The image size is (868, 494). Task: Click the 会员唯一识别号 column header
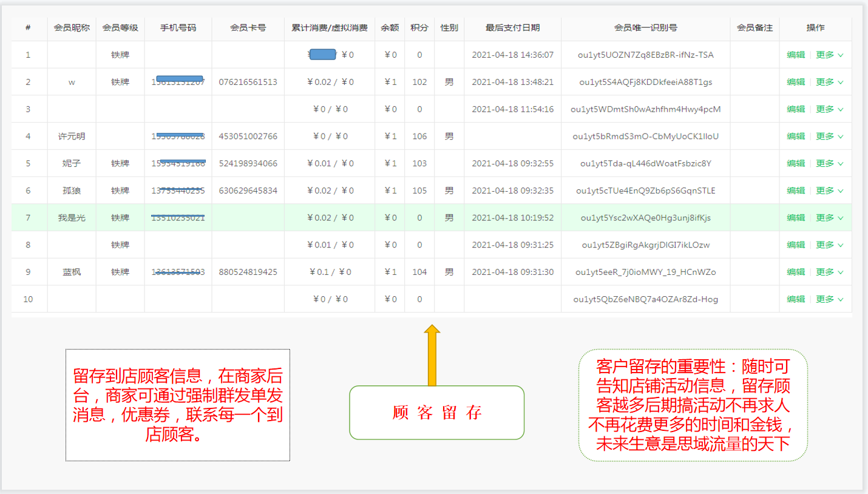click(645, 27)
